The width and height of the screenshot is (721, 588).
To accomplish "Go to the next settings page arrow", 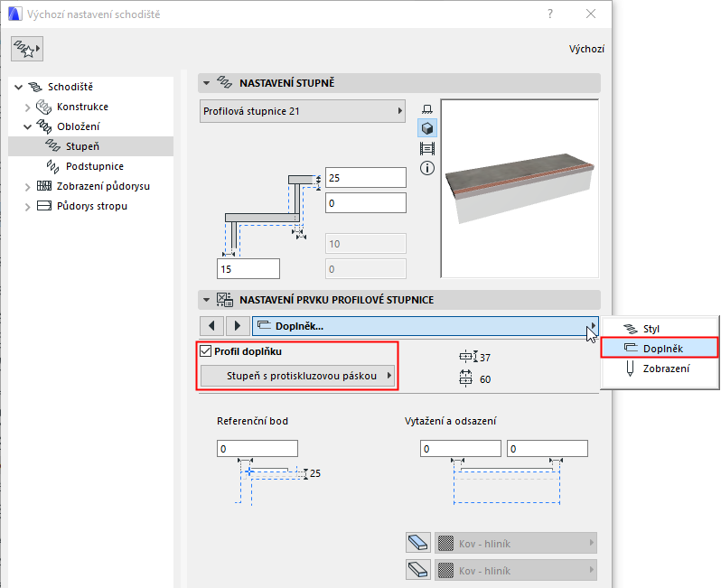I will click(x=238, y=326).
